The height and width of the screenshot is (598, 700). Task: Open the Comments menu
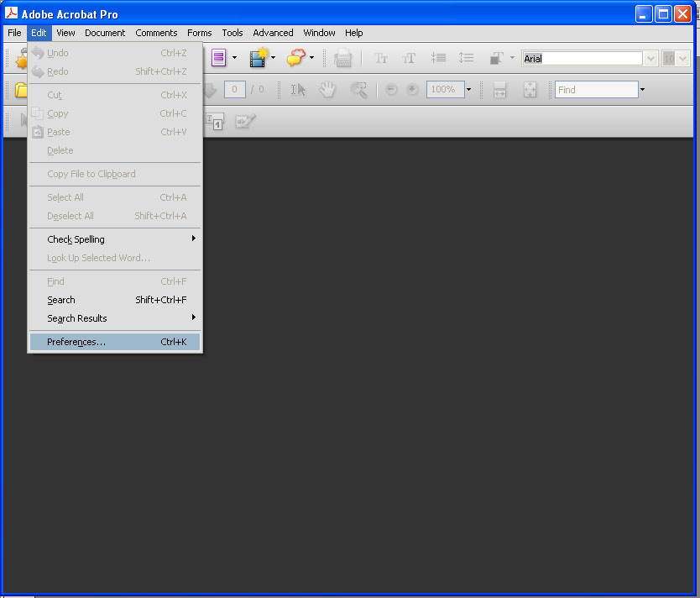156,33
